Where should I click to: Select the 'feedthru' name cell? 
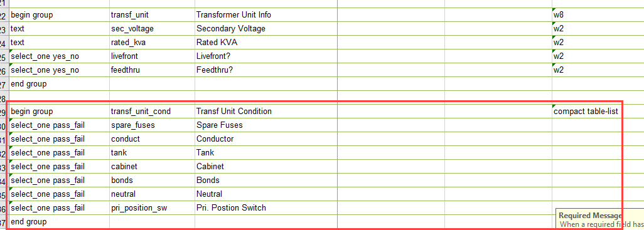tap(152, 70)
